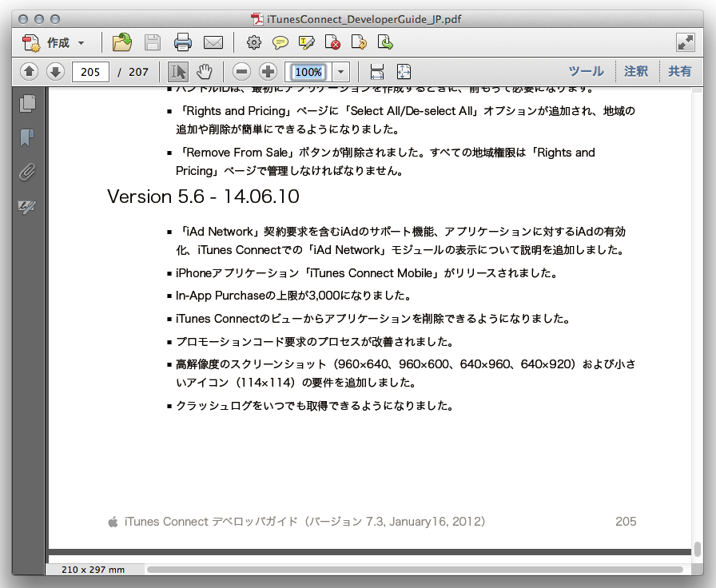Screen dimensions: 716x588
Task: Go to the previous page arrow
Action: click(30, 72)
